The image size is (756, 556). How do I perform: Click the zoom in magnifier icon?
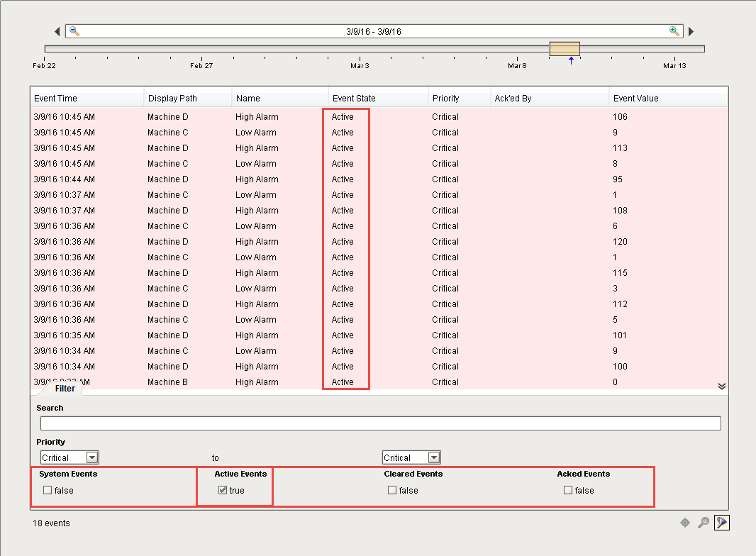point(674,31)
